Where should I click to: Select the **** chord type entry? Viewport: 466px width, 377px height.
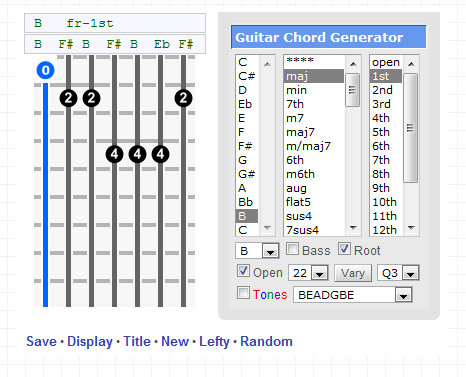pyautogui.click(x=314, y=61)
